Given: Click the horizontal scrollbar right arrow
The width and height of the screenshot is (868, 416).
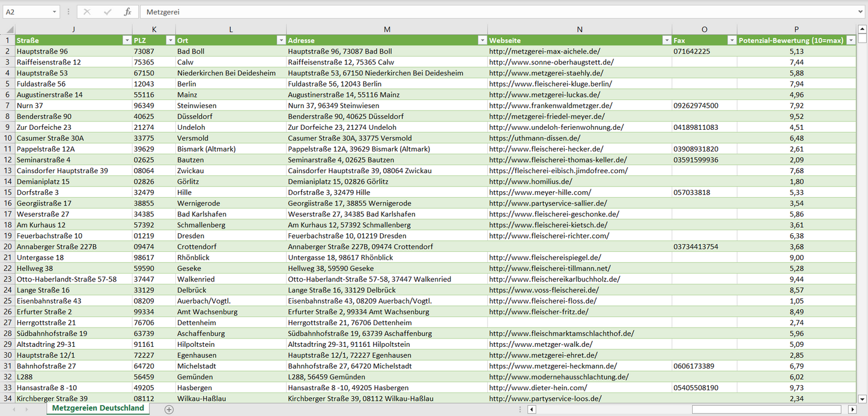Looking at the screenshot, I should pos(852,409).
